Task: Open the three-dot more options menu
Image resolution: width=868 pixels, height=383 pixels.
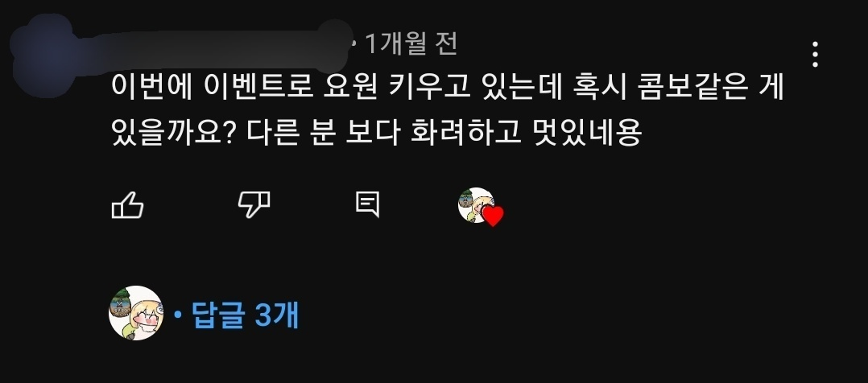Action: pyautogui.click(x=815, y=54)
